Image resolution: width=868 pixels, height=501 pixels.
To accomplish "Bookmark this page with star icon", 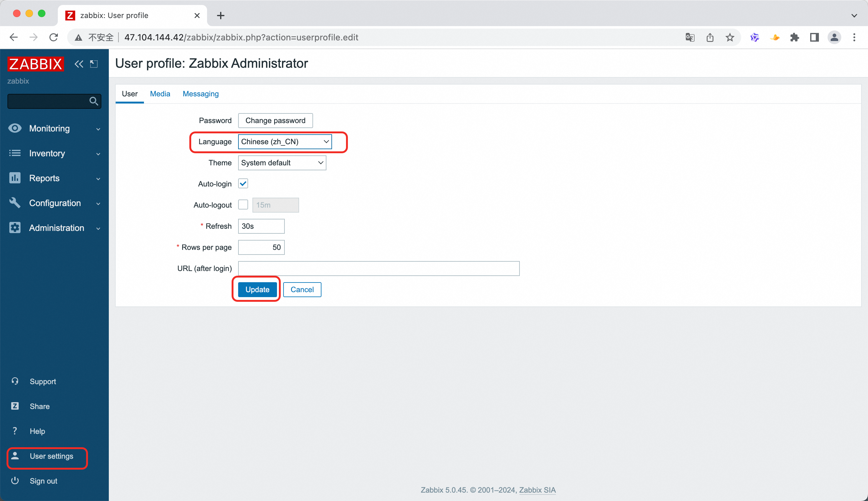I will point(730,37).
